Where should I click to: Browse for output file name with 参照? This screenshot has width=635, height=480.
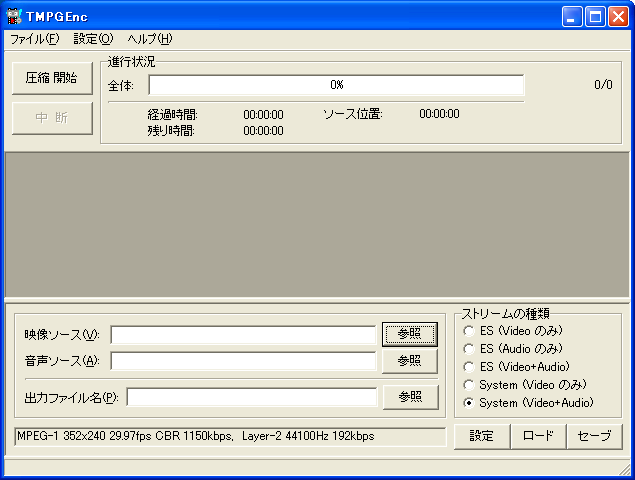(x=411, y=397)
